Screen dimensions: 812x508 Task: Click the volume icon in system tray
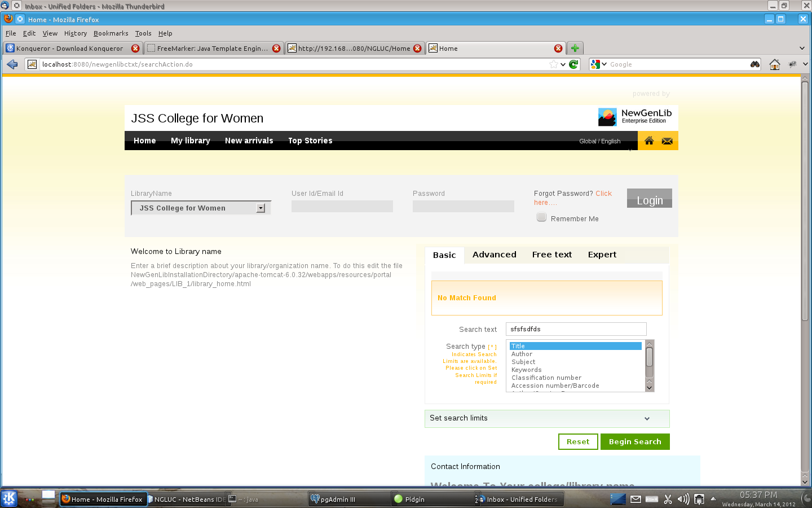pyautogui.click(x=683, y=499)
